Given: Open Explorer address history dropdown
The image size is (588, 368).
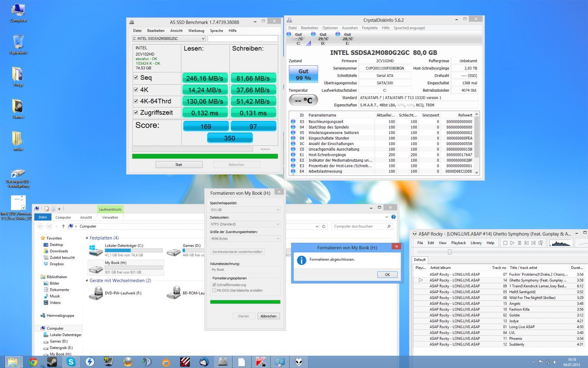Looking at the screenshot, I should tap(317, 226).
